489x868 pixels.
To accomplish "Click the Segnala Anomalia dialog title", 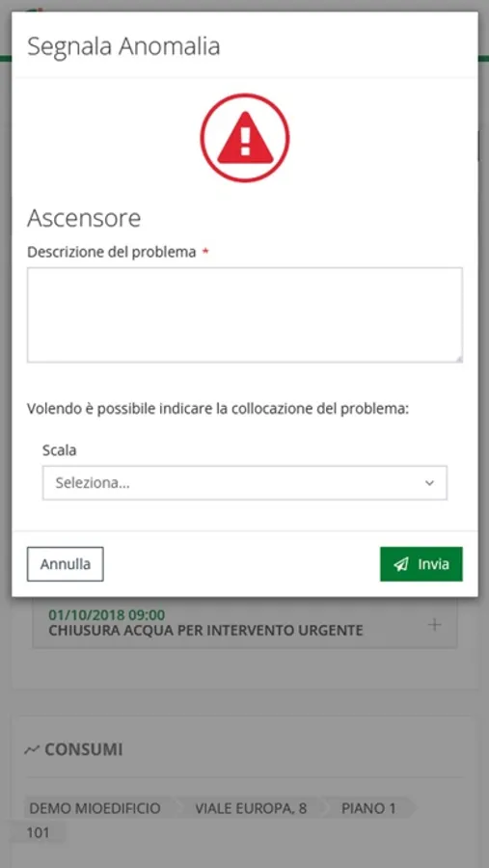I will pyautogui.click(x=123, y=46).
